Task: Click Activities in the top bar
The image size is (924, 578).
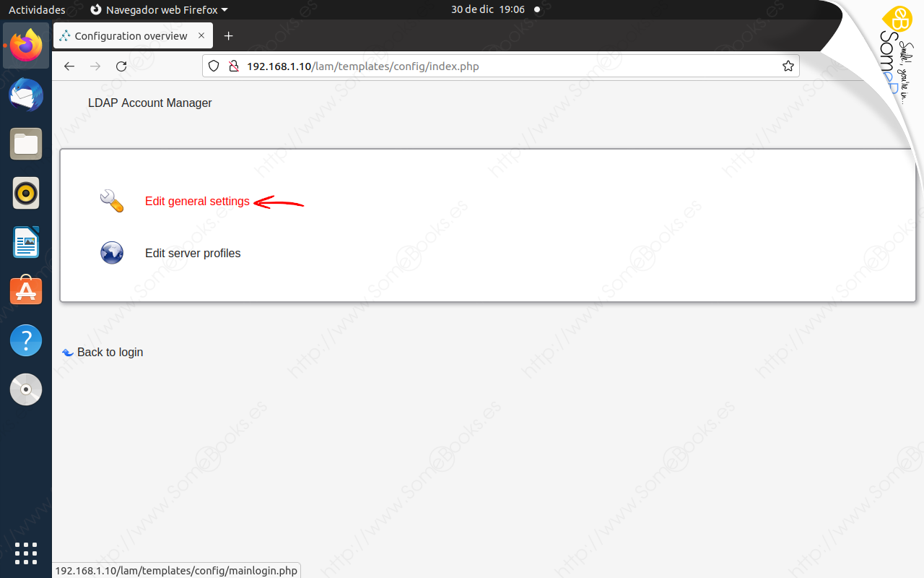Action: pyautogui.click(x=36, y=9)
